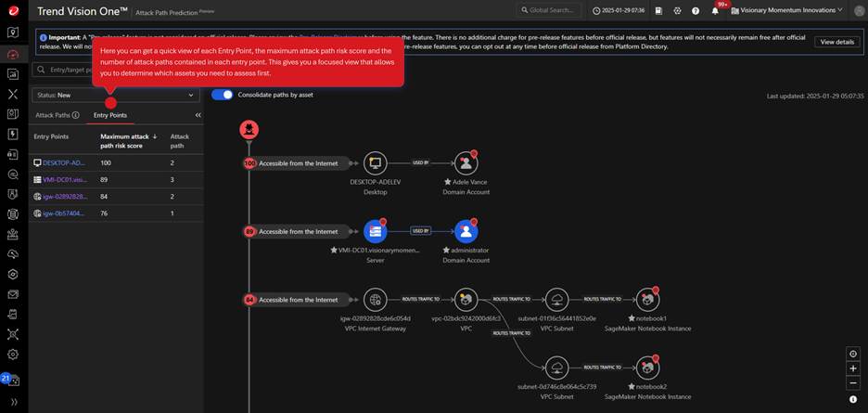This screenshot has height=413, width=868.
Task: Click the red 89 risk score badge
Action: click(x=249, y=232)
